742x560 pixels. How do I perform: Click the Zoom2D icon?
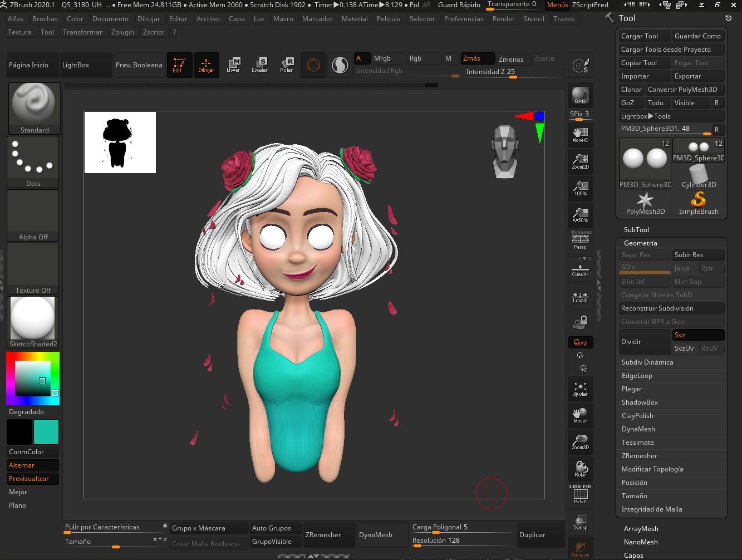[x=580, y=162]
